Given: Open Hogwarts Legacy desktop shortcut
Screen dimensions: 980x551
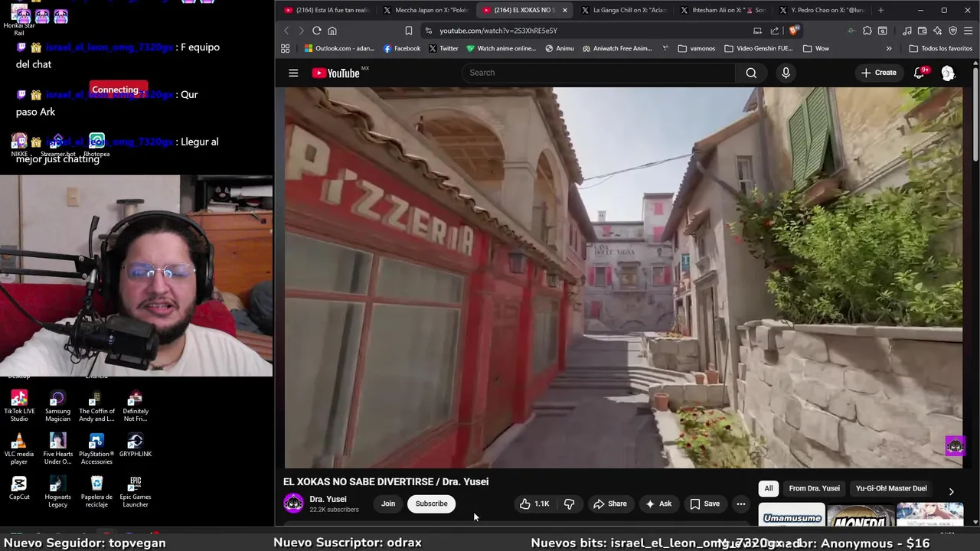Looking at the screenshot, I should point(57,492).
